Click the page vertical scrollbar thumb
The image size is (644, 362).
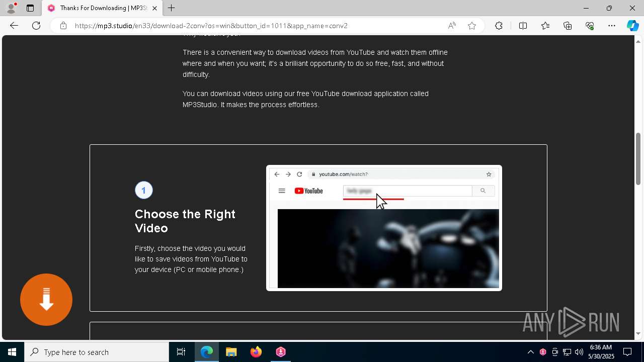coord(638,158)
